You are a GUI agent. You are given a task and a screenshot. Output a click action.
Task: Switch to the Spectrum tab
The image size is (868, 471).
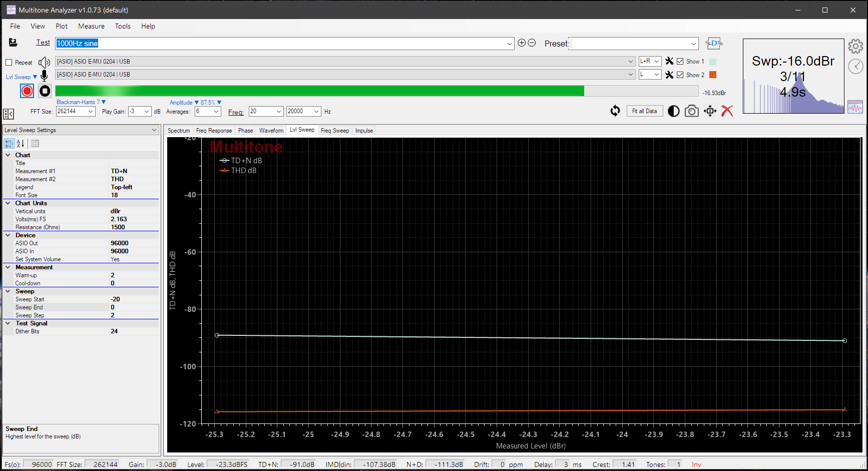[179, 131]
